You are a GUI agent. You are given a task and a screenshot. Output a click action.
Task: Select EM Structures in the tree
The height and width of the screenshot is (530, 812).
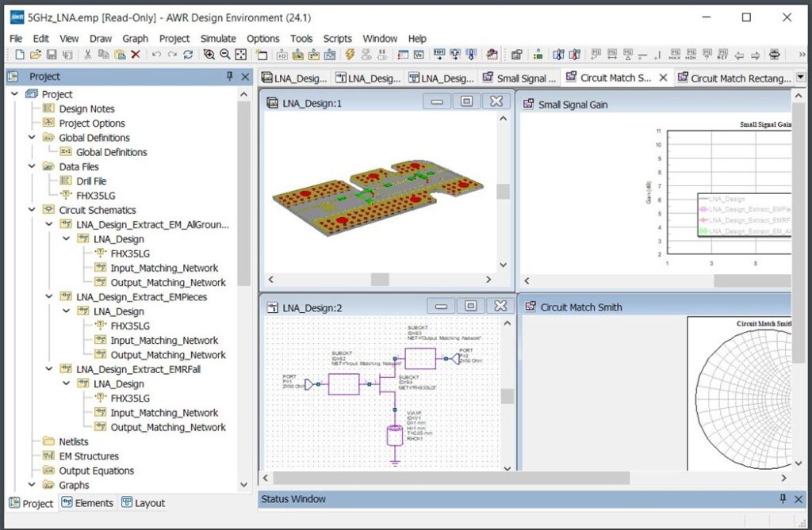89,456
